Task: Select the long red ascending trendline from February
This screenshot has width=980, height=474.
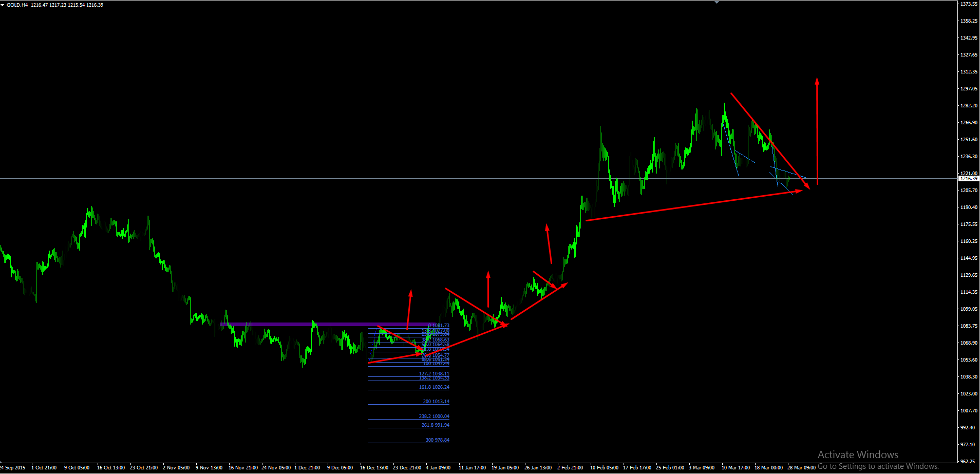Action: pos(694,205)
